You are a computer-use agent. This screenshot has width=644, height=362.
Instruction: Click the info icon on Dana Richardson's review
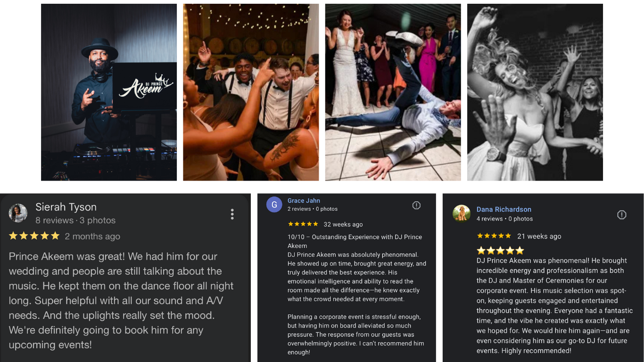pos(622,215)
